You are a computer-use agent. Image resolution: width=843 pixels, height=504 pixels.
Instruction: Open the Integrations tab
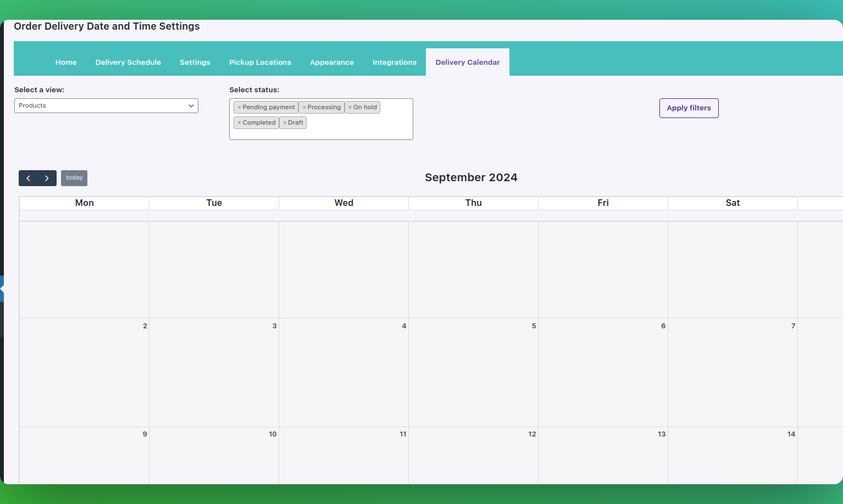(395, 63)
